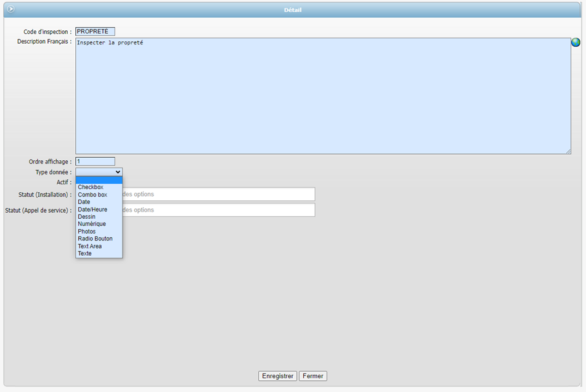586x392 pixels.
Task: Choose the Text Area option
Action: (90, 246)
